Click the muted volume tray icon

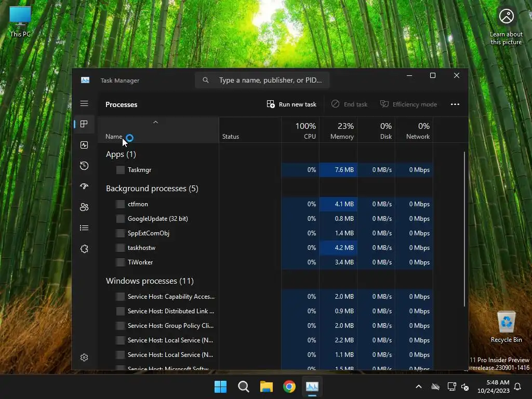(465, 387)
